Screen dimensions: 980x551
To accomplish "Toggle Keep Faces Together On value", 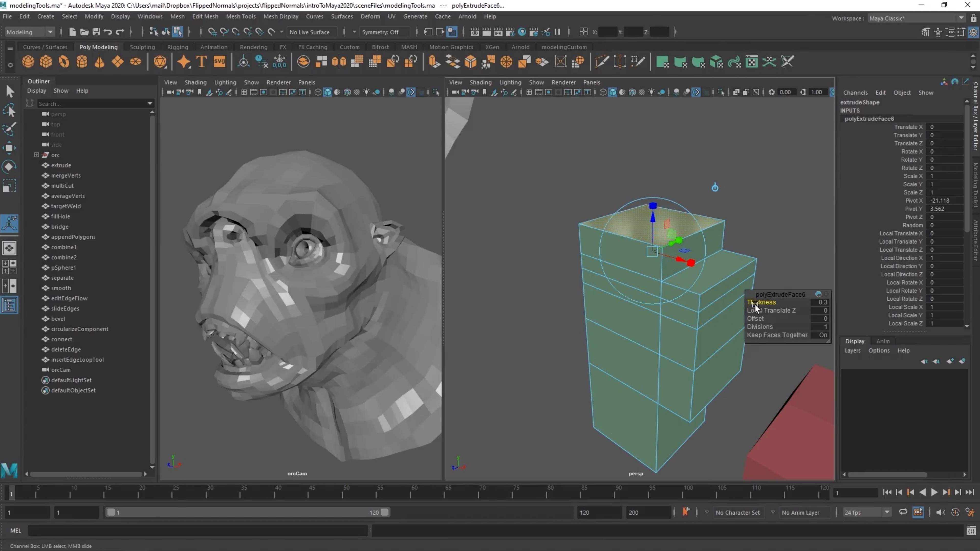I will (822, 335).
